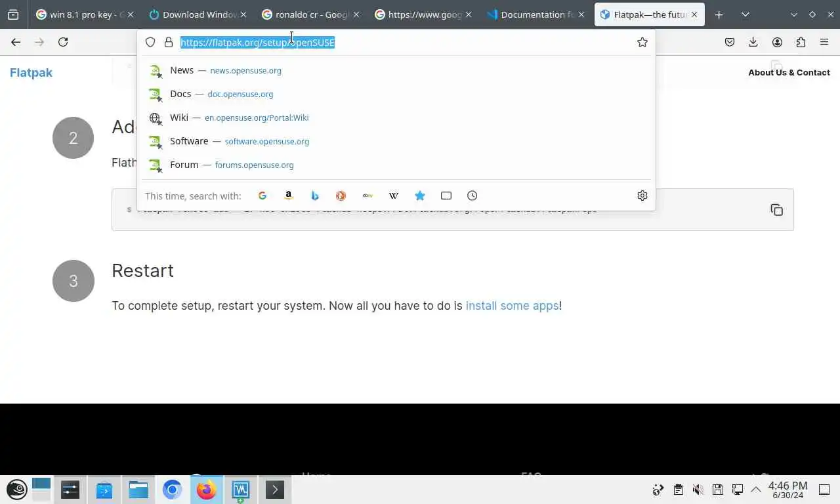Select Software software.opensuse.org suggestion
840x504 pixels.
(396, 141)
